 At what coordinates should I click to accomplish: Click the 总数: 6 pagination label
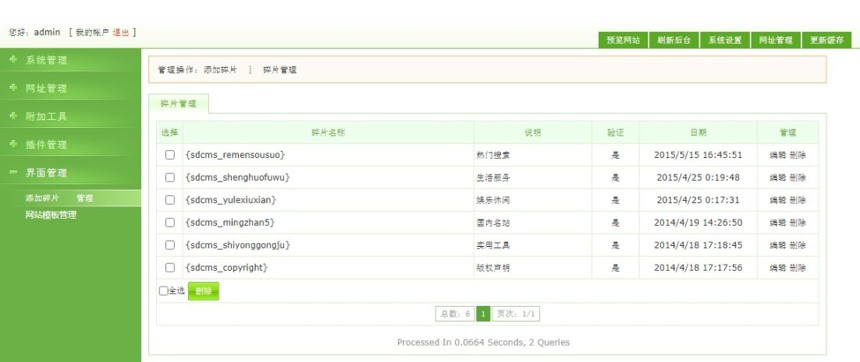pos(455,314)
